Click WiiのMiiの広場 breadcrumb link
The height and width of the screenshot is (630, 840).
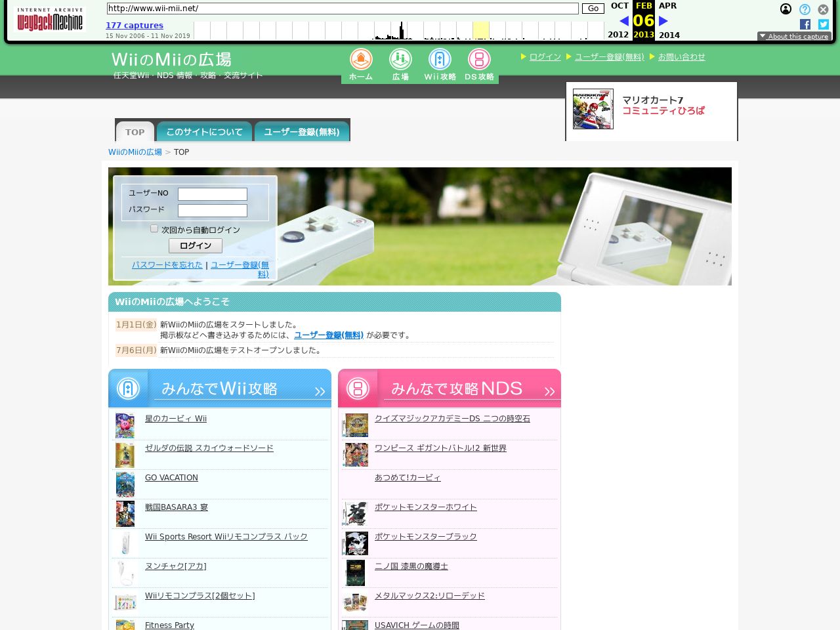pos(135,152)
